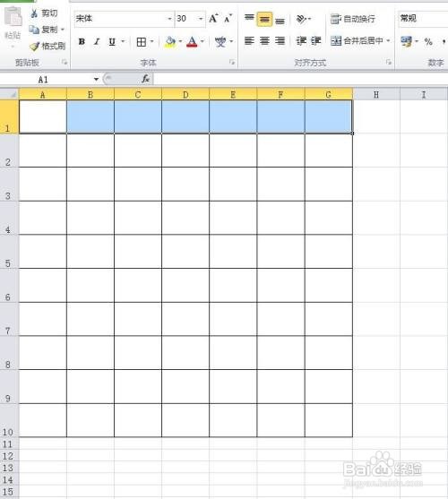The image size is (448, 499).
Task: Open the underline style dropdown arrow
Action: coord(123,42)
